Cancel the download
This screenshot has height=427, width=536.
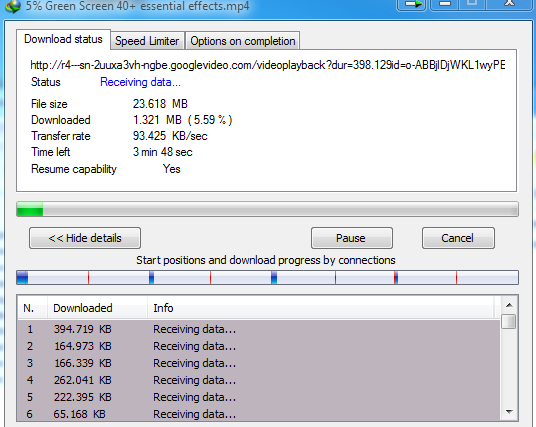(x=458, y=238)
